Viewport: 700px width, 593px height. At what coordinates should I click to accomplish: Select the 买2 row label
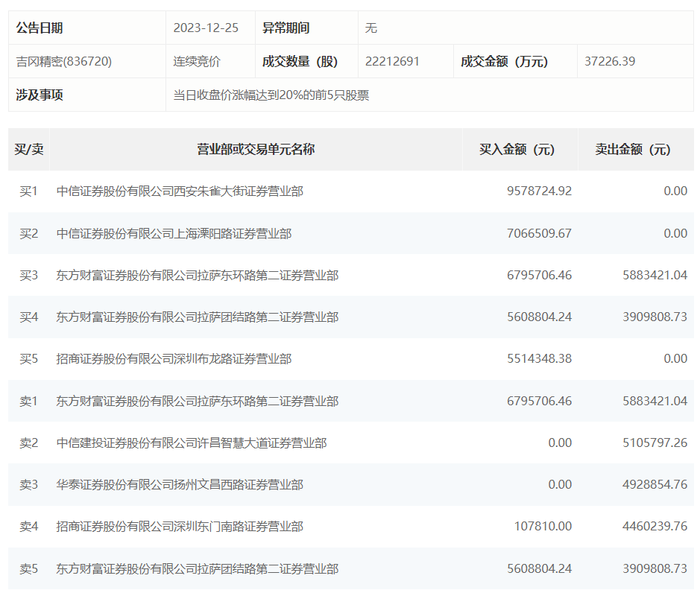(29, 234)
